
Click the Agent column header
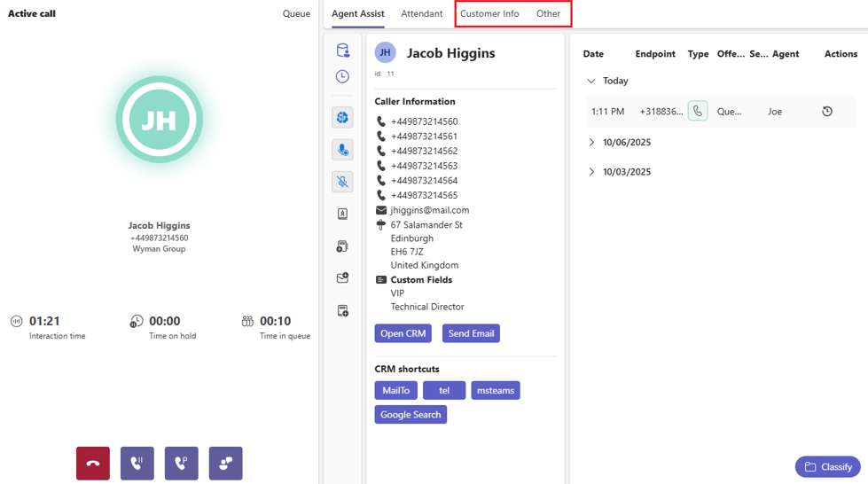click(786, 54)
